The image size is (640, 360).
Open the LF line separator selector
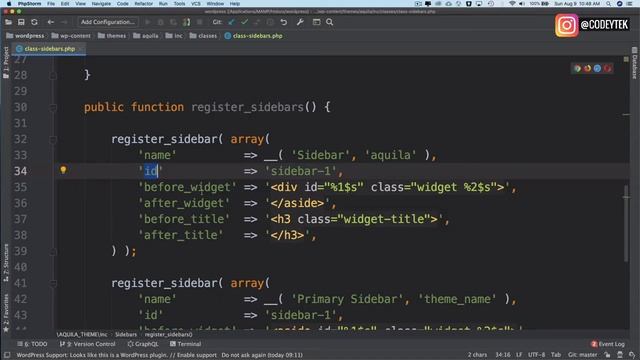[x=519, y=355]
